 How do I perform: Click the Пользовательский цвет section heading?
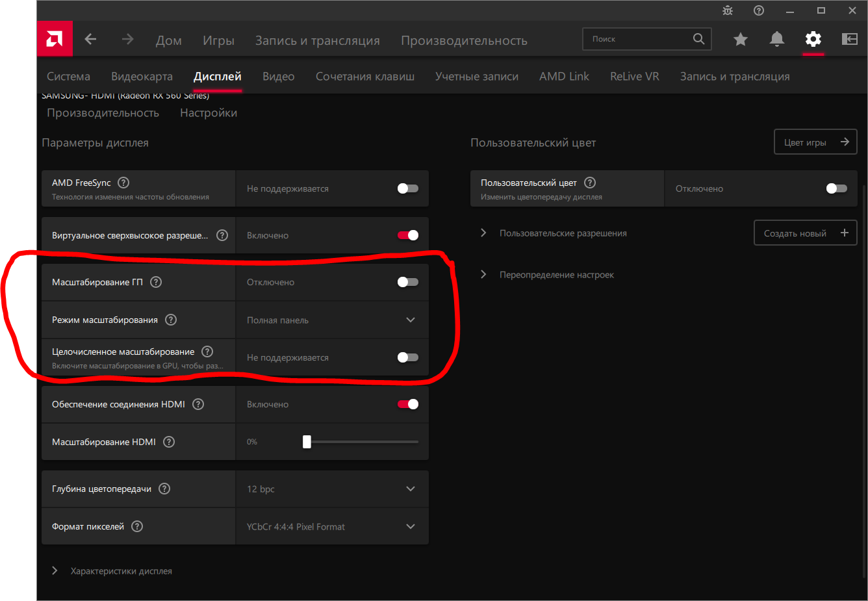pos(533,143)
